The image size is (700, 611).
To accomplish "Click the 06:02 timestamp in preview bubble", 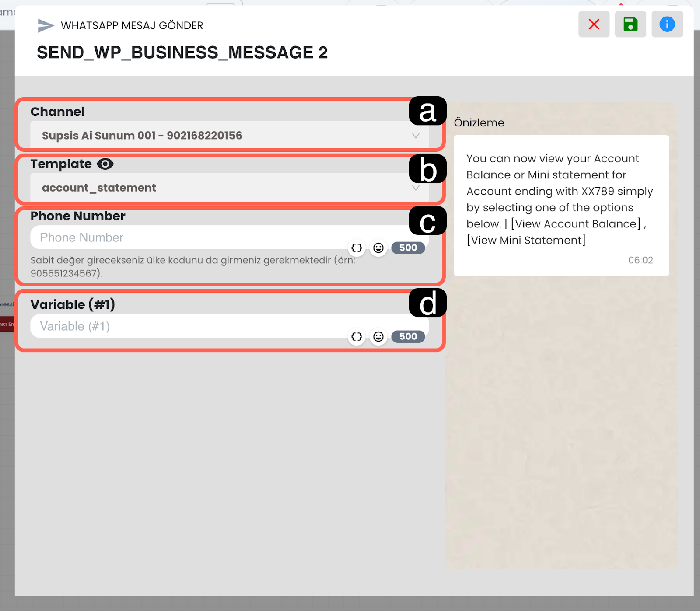I will [640, 260].
